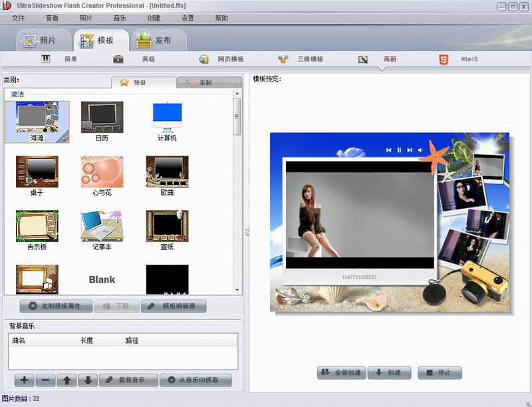
Task: Collapse the 简洁 template category
Action: tap(18, 94)
